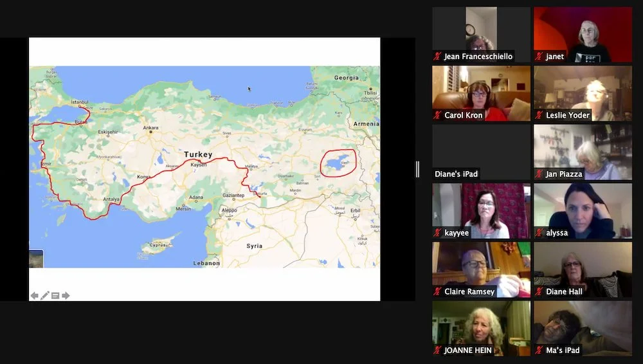643x364 pixels.
Task: Click the Aleppo city label
Action: pos(230,210)
